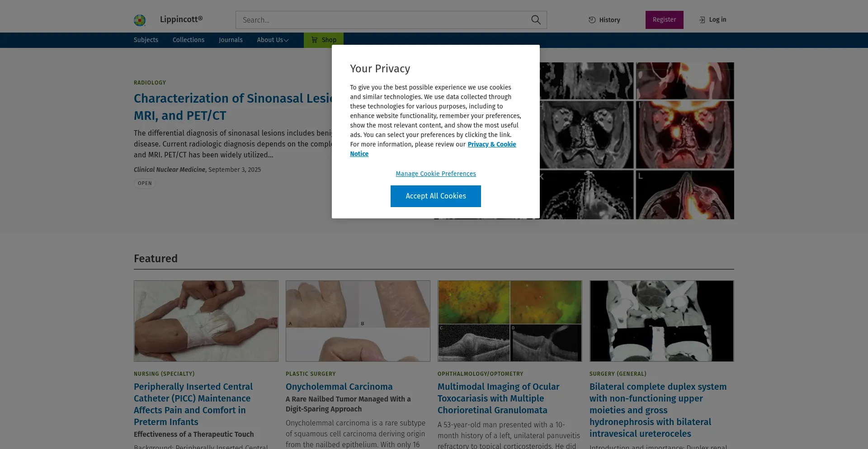Open the Subjects menu item
Screen dimensions: 868x449
(x=146, y=40)
